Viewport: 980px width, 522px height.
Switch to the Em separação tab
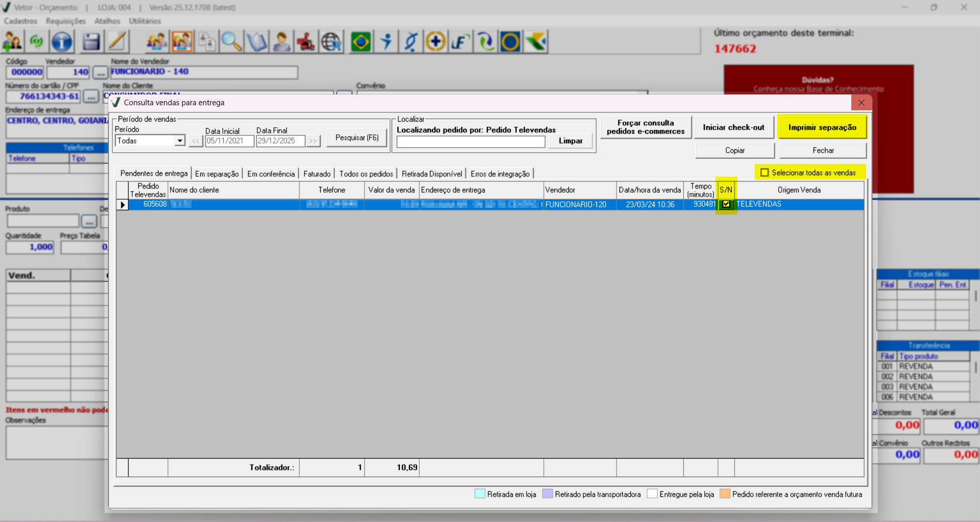point(217,174)
